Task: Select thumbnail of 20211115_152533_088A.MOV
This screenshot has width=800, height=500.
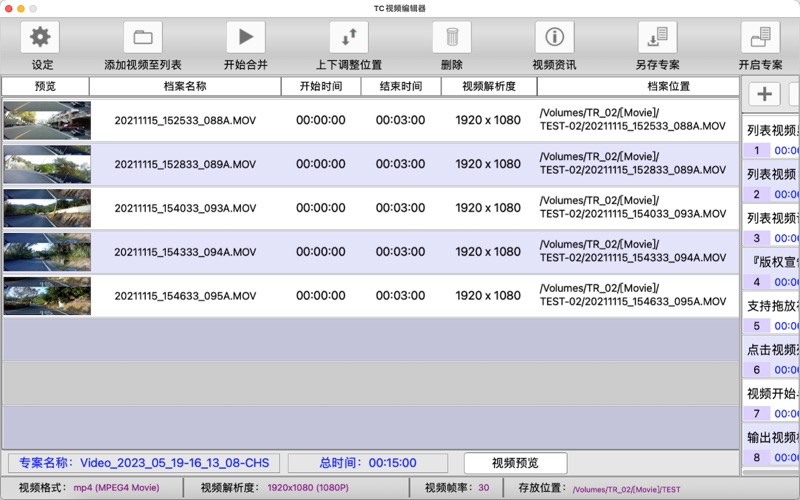Action: [47, 120]
